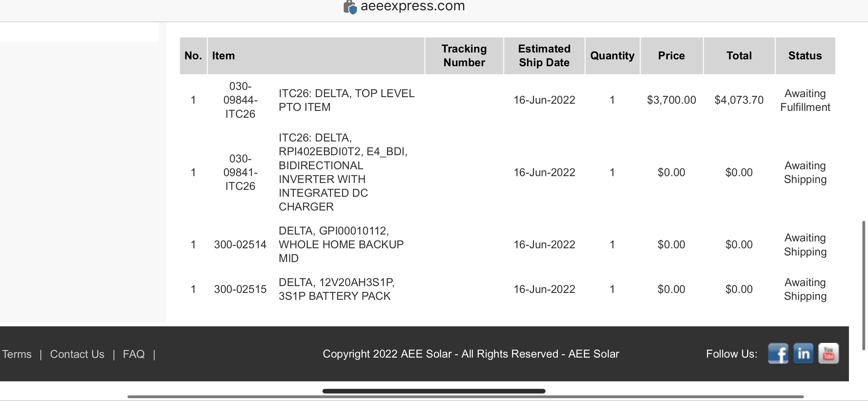Click the Quantity column header
This screenshot has width=868, height=401.
(x=612, y=56)
